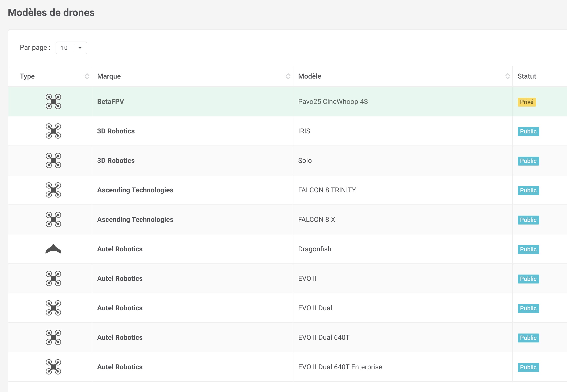Click the quadcopter icon for IRIS
567x392 pixels.
[53, 131]
